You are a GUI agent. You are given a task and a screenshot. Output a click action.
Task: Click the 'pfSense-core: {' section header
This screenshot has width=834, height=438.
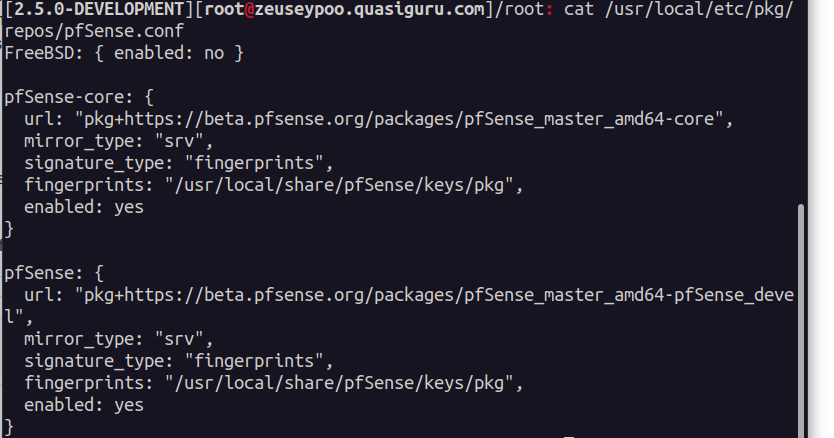click(79, 97)
